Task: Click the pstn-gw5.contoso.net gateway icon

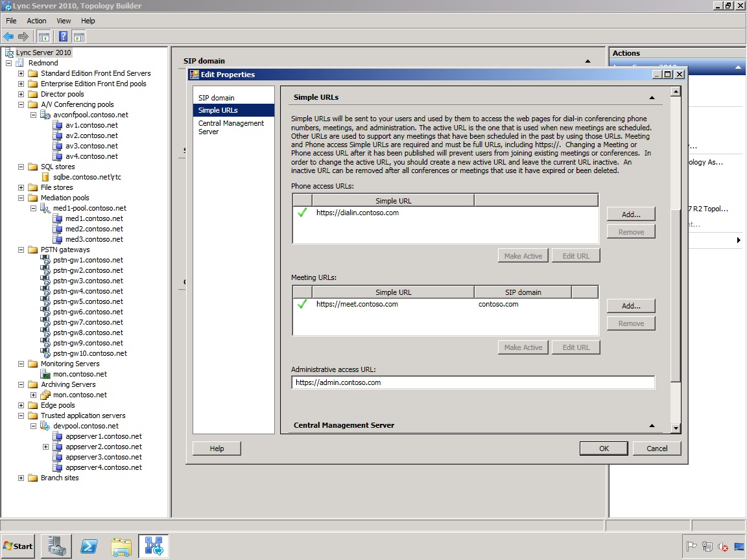Action: tap(45, 301)
